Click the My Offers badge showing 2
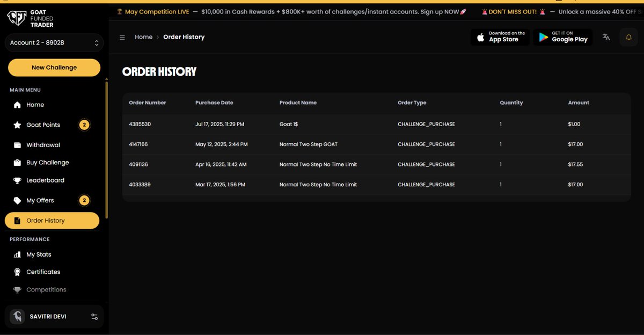Viewport: 644px width, 335px height. tap(84, 200)
